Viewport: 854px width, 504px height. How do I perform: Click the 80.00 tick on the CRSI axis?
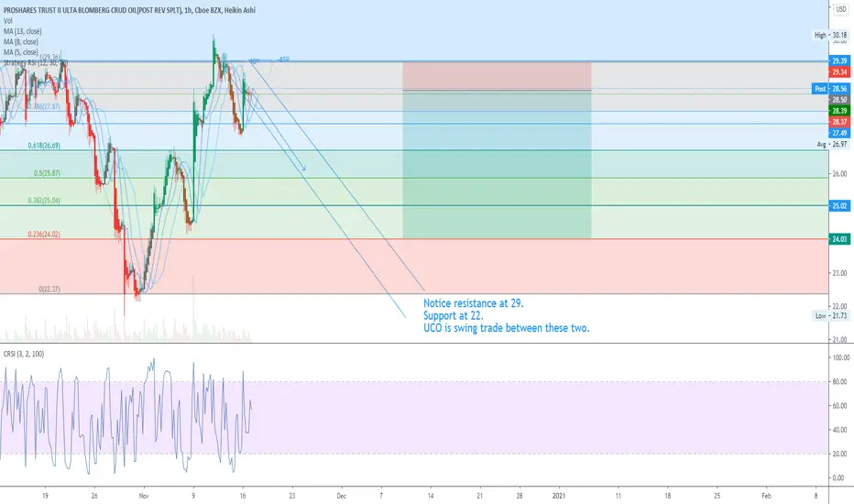point(839,381)
